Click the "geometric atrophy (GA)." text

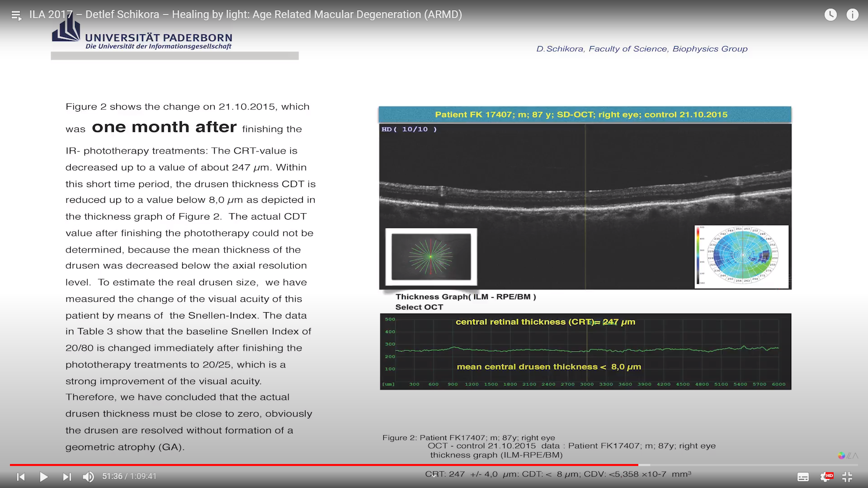tap(125, 447)
